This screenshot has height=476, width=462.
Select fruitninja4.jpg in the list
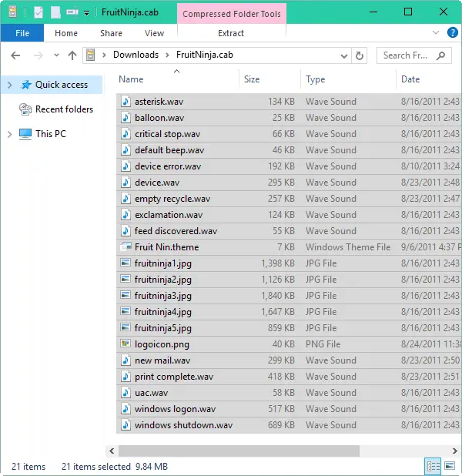pos(289,312)
